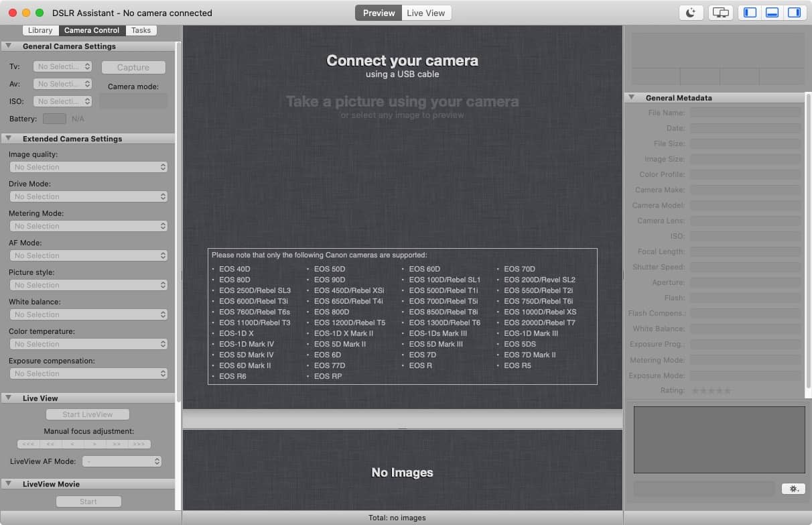This screenshot has width=812, height=525.
Task: Open the Picture style dropdown
Action: tap(88, 285)
